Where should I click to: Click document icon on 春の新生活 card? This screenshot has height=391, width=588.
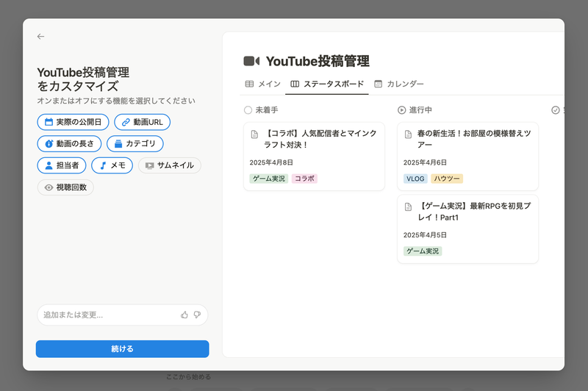point(409,134)
